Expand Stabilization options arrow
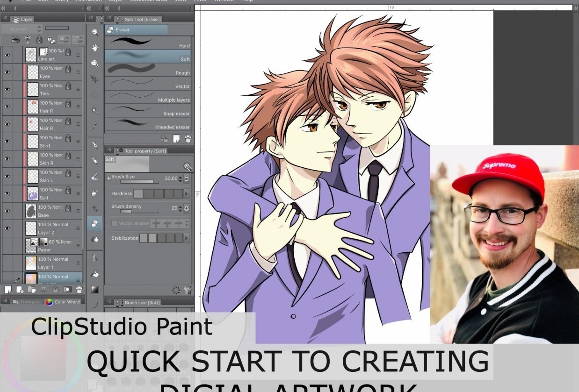Viewport: 579px width, 392px height. click(187, 238)
